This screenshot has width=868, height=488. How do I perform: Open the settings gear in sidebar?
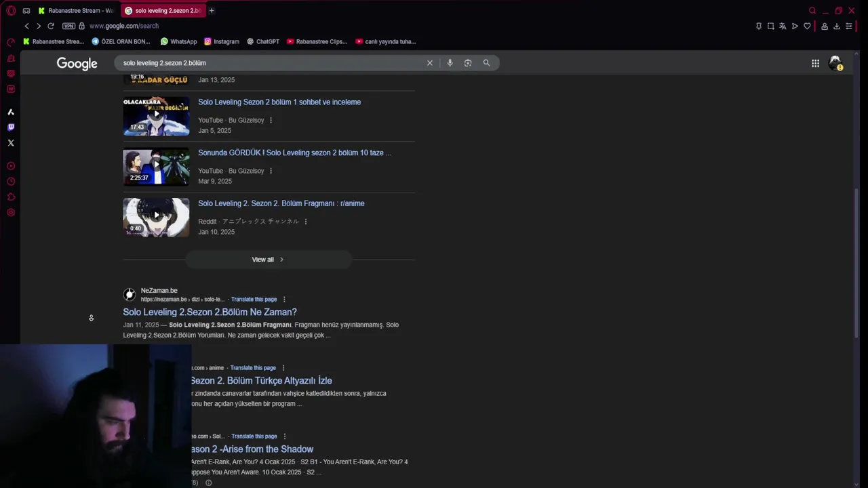11,212
